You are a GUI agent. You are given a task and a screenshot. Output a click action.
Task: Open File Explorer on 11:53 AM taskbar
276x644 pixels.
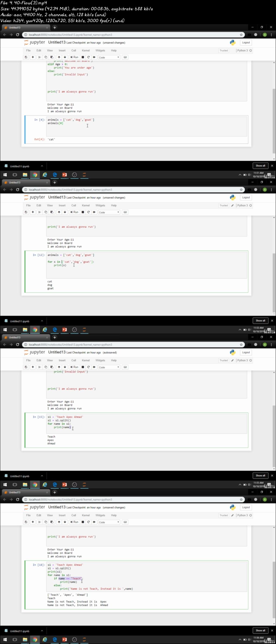(25, 330)
